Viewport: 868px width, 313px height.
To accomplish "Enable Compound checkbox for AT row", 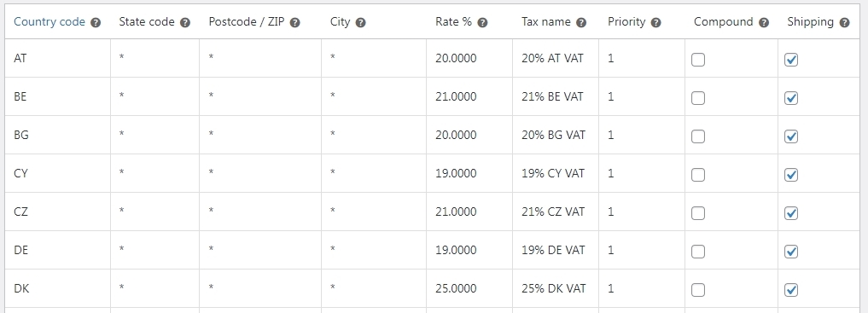I will point(698,60).
